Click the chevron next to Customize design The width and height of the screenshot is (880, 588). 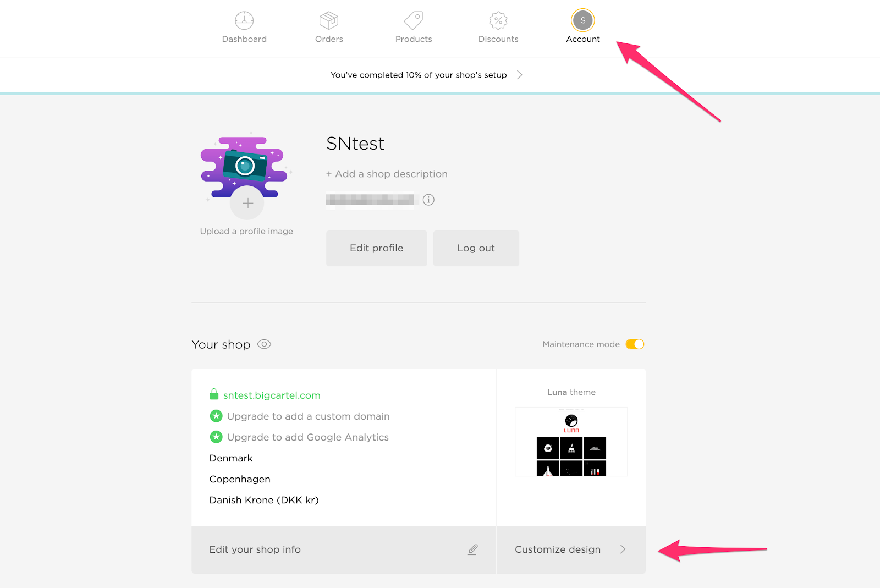click(623, 549)
